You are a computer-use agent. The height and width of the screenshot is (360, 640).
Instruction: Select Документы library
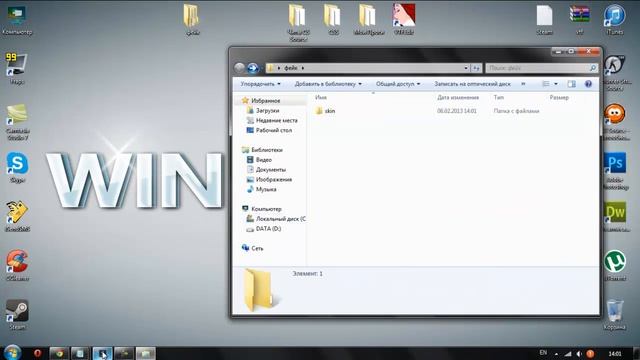(x=271, y=169)
